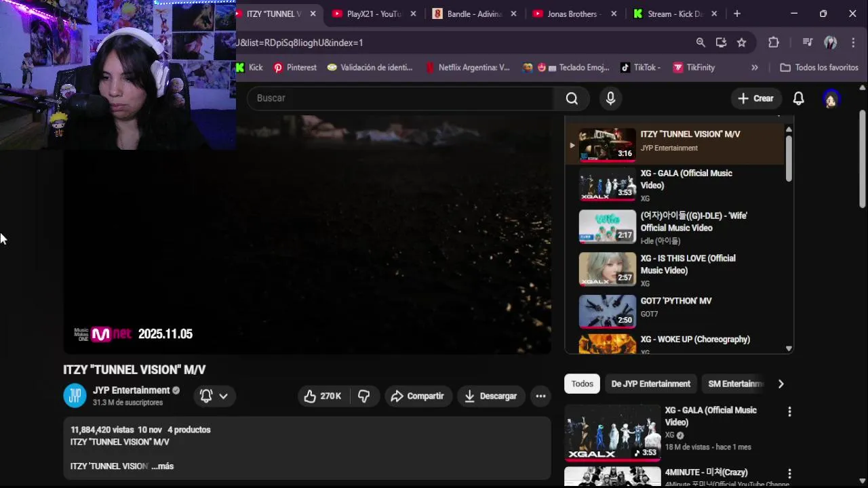This screenshot has height=488, width=868.
Task: Expand video description with …más
Action: [x=163, y=466]
